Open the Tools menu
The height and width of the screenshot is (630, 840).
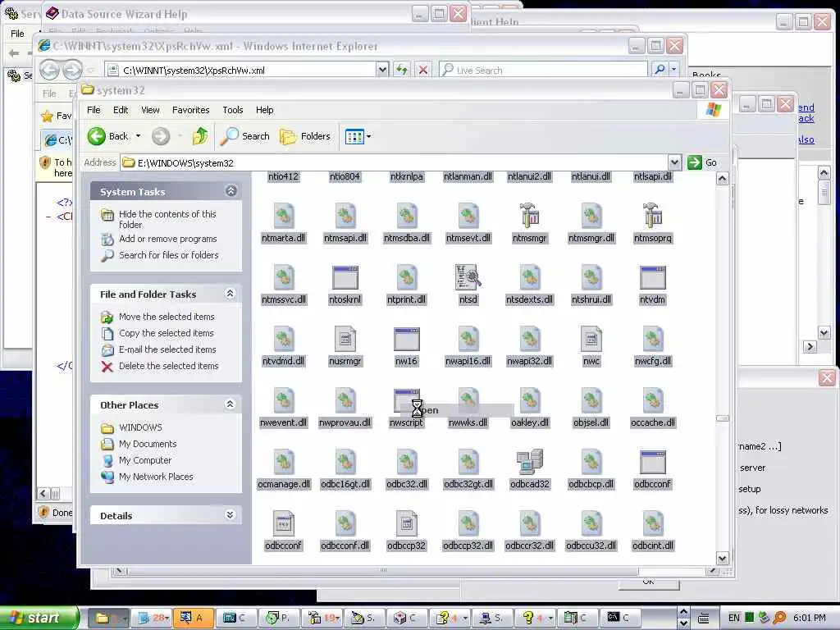232,110
